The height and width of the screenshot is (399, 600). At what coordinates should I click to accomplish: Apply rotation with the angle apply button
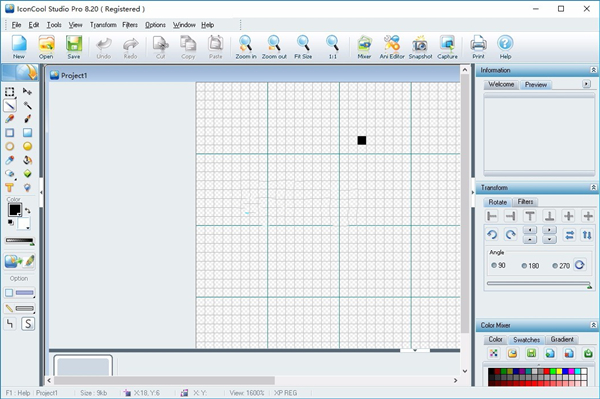pyautogui.click(x=580, y=265)
